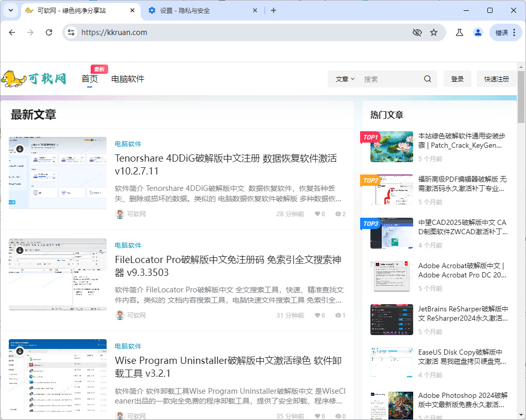Click 可软网 author name under Tenorshare article
Image resolution: width=526 pixels, height=420 pixels.
[136, 214]
